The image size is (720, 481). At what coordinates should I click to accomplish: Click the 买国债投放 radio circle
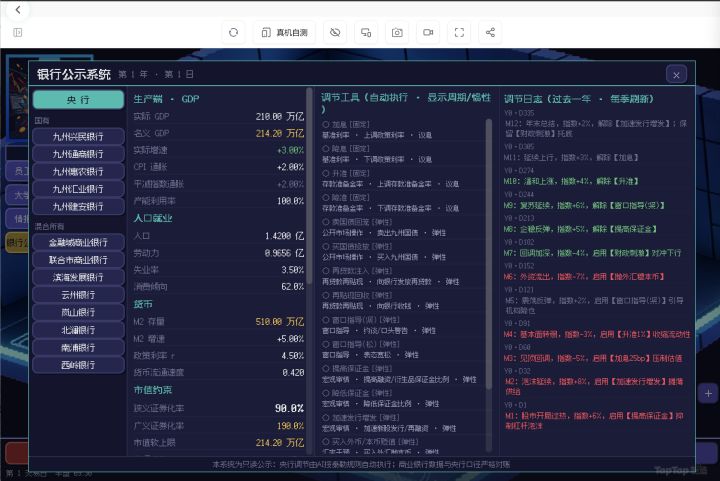pos(326,246)
